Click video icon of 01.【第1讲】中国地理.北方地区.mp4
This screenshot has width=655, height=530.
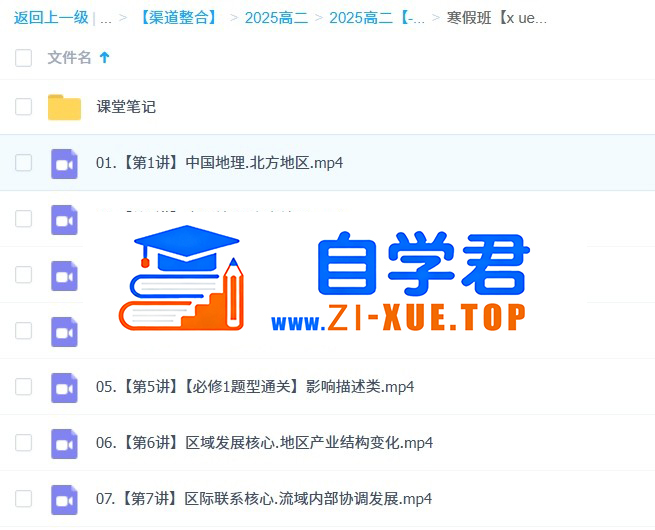click(x=64, y=164)
